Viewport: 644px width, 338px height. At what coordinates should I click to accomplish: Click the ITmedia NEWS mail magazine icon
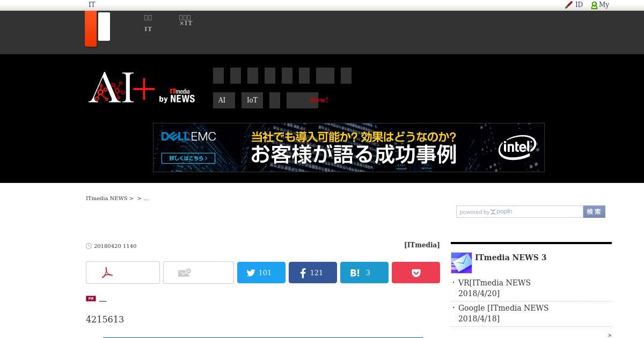click(x=462, y=263)
